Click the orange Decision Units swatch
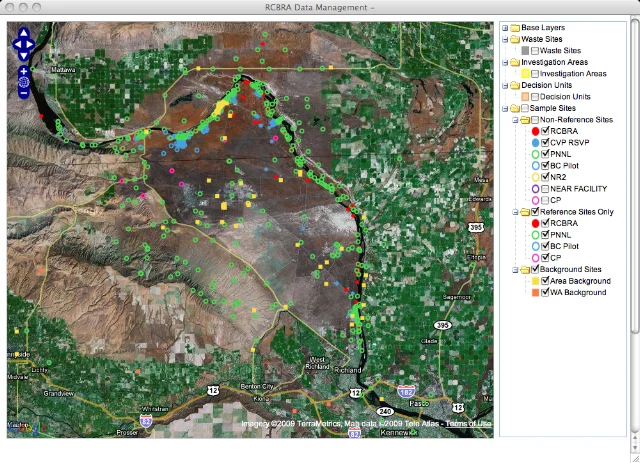The image size is (640, 463). (x=525, y=97)
